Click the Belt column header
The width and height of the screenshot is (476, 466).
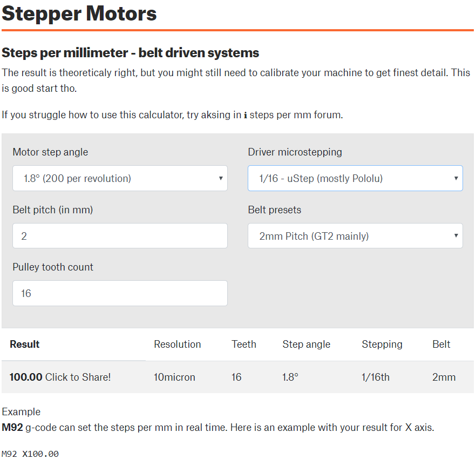pos(441,345)
